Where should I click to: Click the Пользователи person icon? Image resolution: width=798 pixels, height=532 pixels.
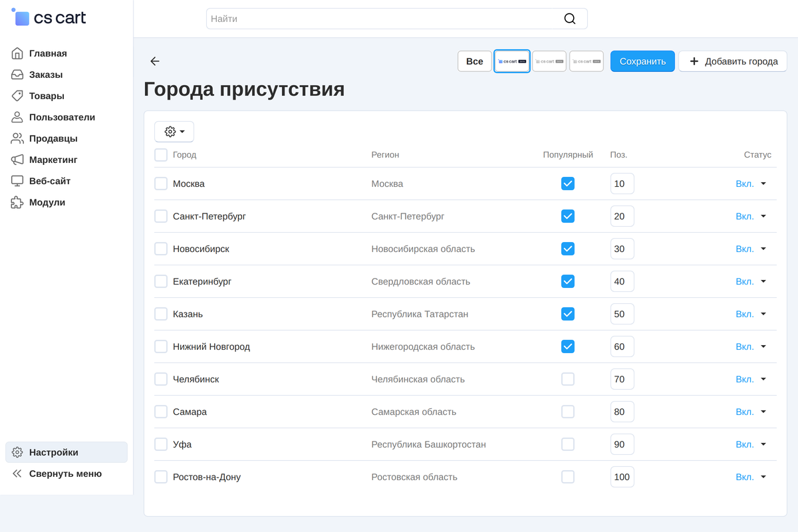(x=17, y=117)
